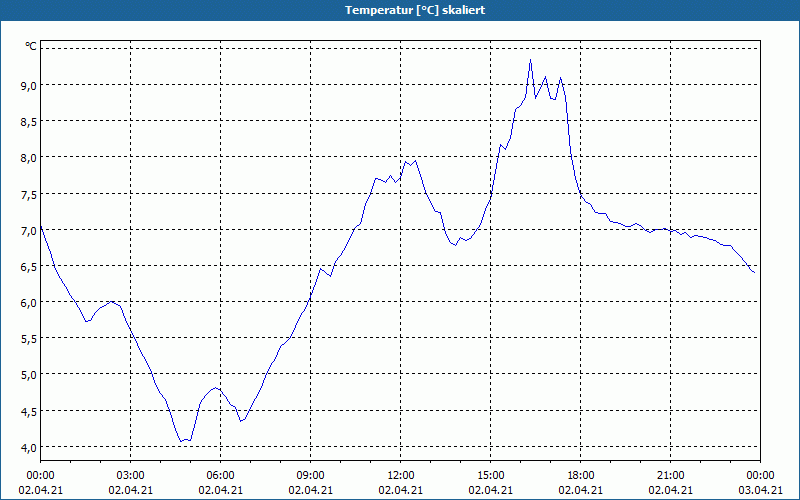Click the 02.04.21 date under 06:00
The width and height of the screenshot is (800, 500).
220,490
